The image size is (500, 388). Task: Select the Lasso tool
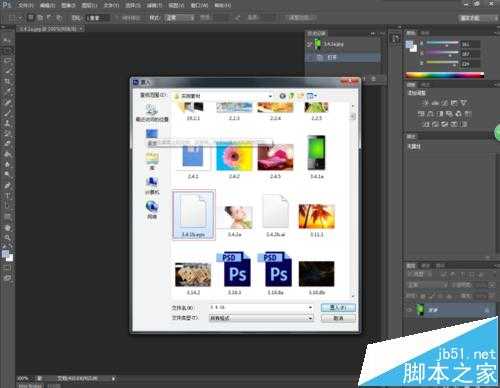pyautogui.click(x=7, y=61)
